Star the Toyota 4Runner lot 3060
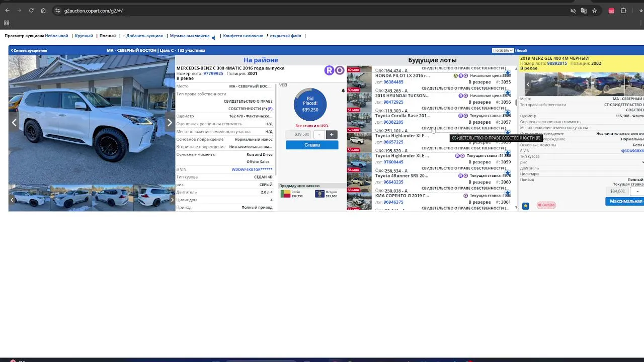 click(508, 173)
